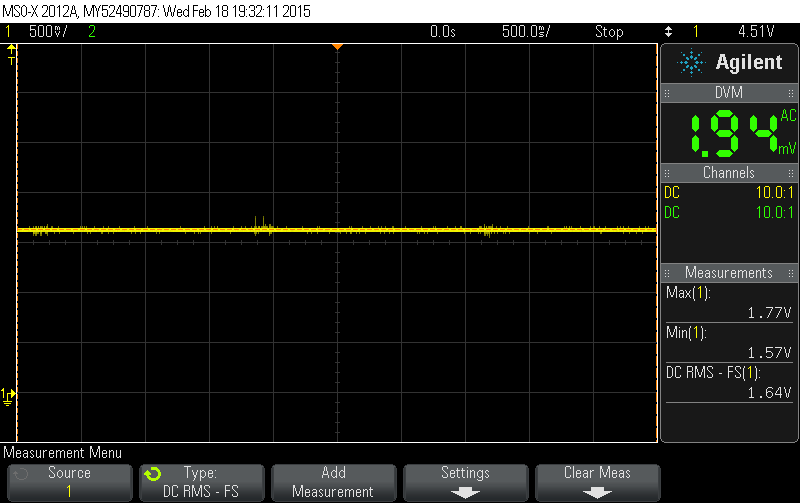Click channel 1 ground reference marker
Screen dimensions: 800x503
pyautogui.click(x=8, y=396)
